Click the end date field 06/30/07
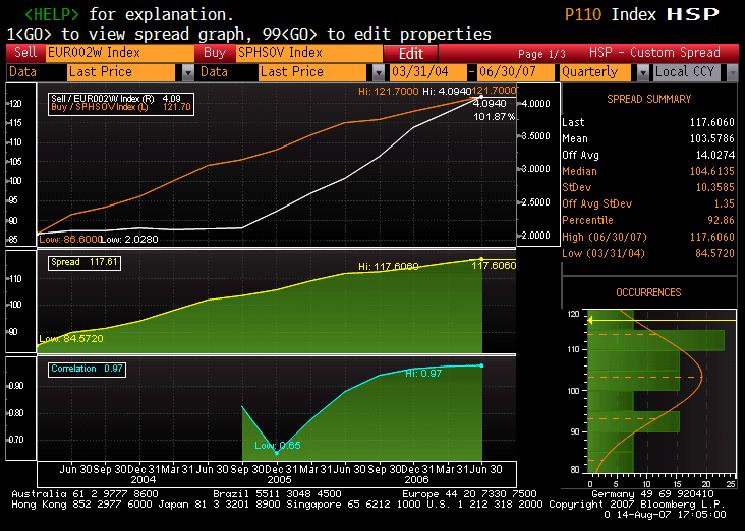This screenshot has width=745, height=531. pos(515,72)
